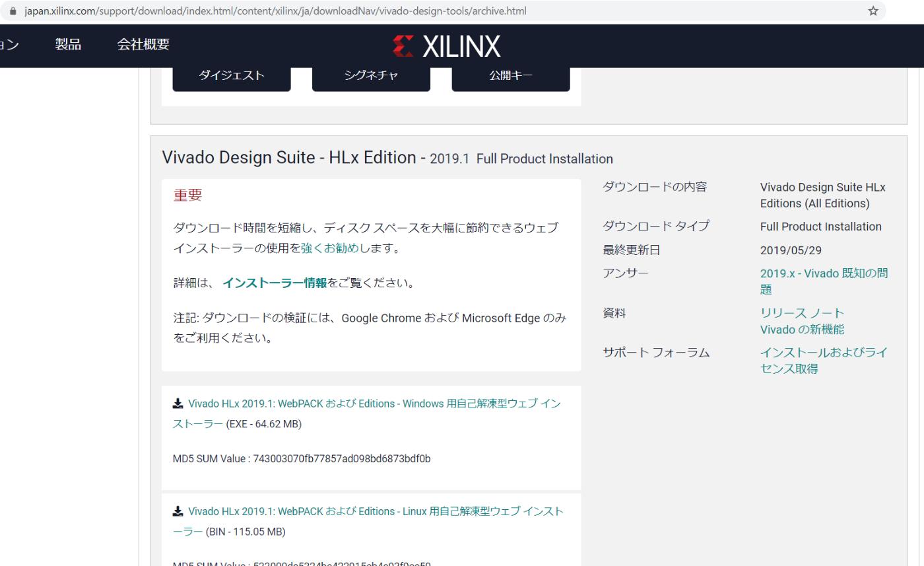This screenshot has width=924, height=566.
Task: Download Vivado HLx 2019.1 Linux web installer
Action: (368, 521)
